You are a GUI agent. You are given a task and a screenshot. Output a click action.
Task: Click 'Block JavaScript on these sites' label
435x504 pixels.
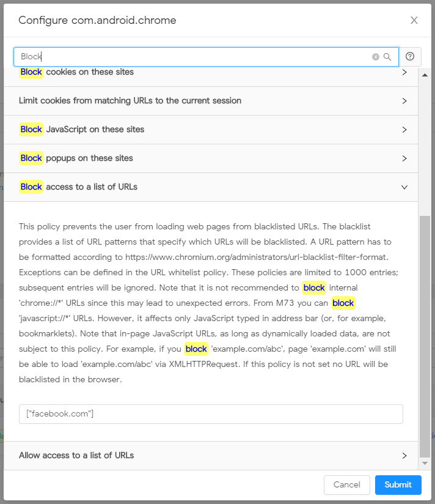pyautogui.click(x=81, y=129)
